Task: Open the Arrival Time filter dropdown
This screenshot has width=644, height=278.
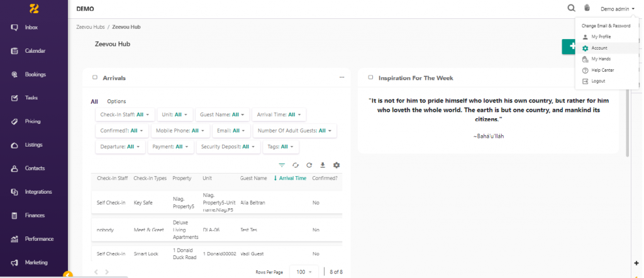Action: [x=279, y=114]
